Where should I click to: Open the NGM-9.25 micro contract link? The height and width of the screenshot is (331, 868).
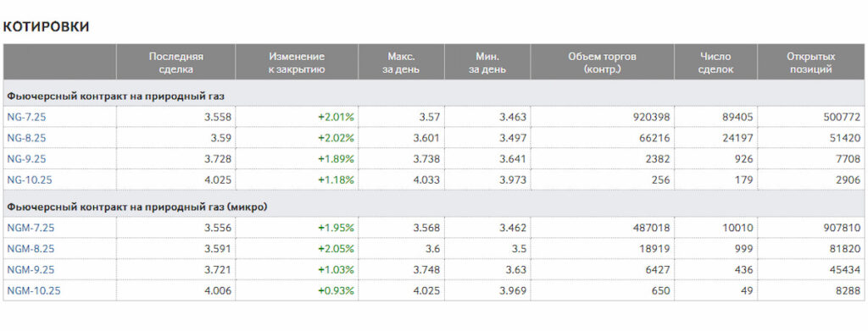click(x=31, y=270)
